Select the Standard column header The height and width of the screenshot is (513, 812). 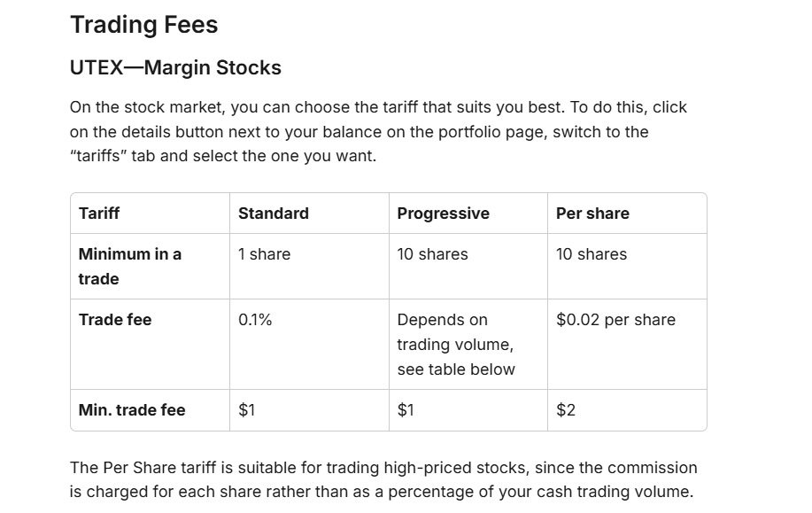(x=273, y=214)
